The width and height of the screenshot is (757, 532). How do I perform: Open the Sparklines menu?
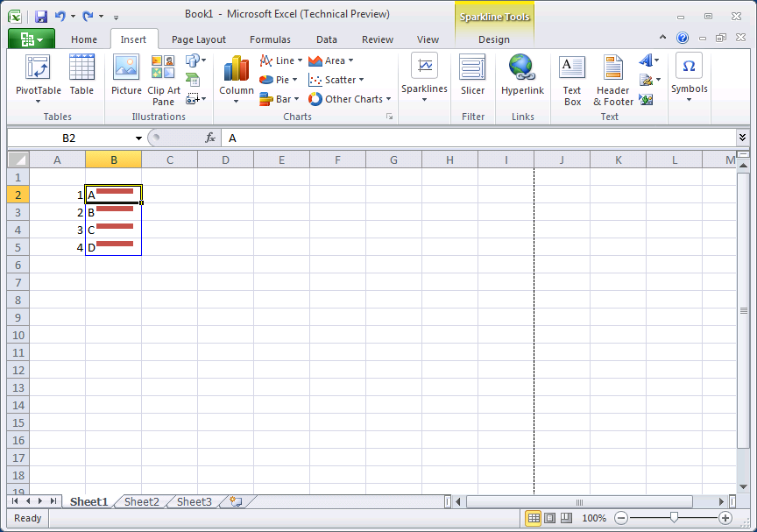point(424,78)
